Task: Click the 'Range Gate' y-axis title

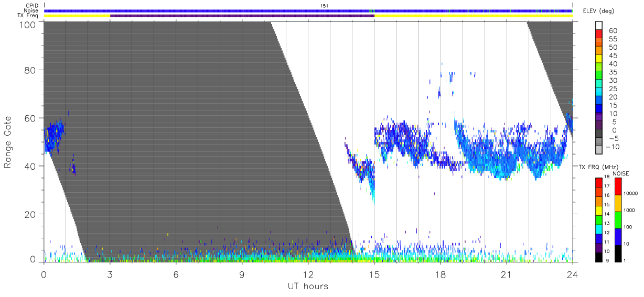Action: coord(8,142)
